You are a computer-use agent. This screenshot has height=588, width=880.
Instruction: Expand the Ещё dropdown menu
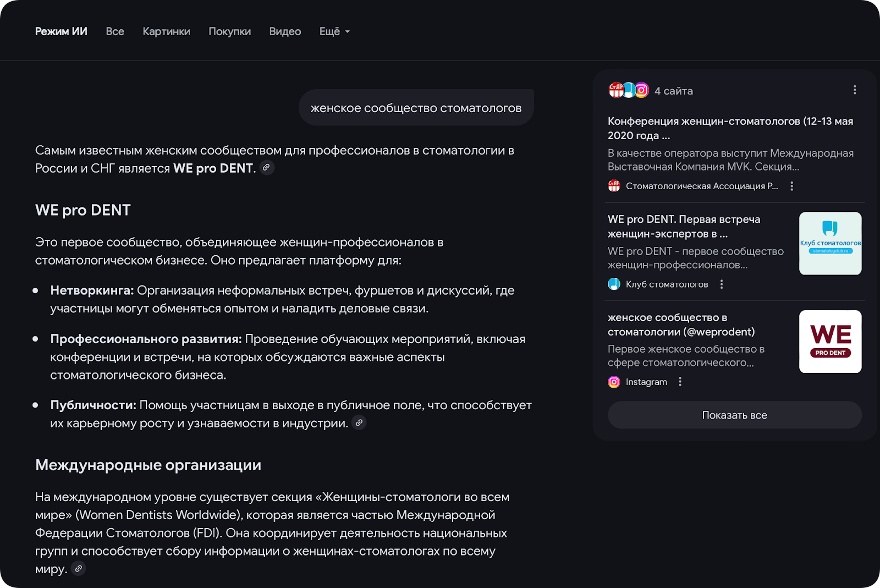[x=334, y=32]
